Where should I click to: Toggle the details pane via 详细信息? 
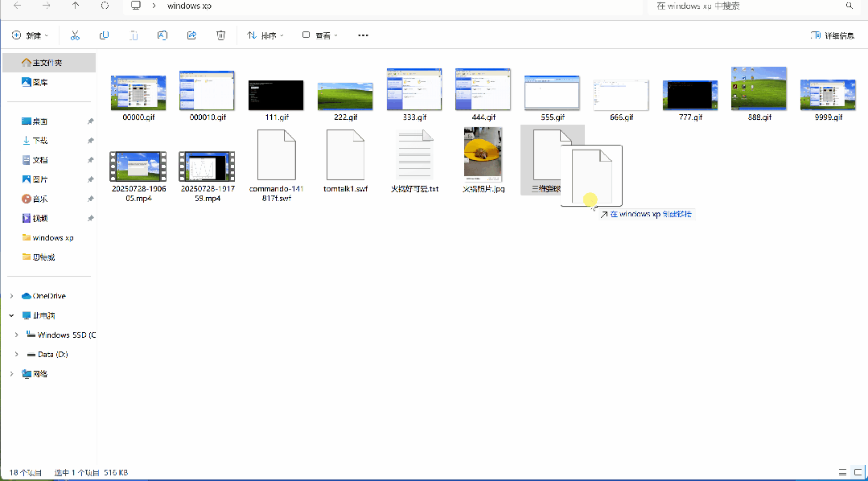[831, 35]
